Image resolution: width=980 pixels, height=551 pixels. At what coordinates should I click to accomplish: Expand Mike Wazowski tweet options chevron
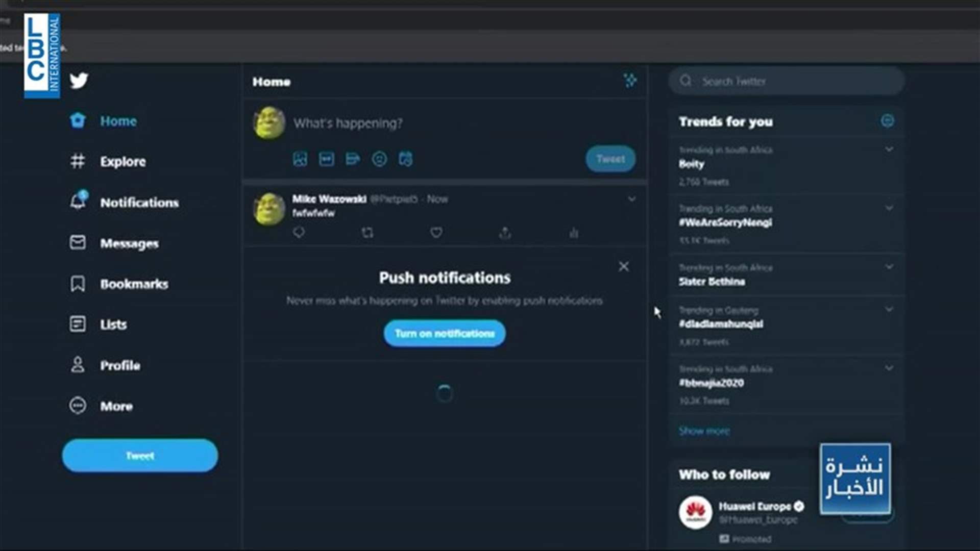click(x=632, y=199)
